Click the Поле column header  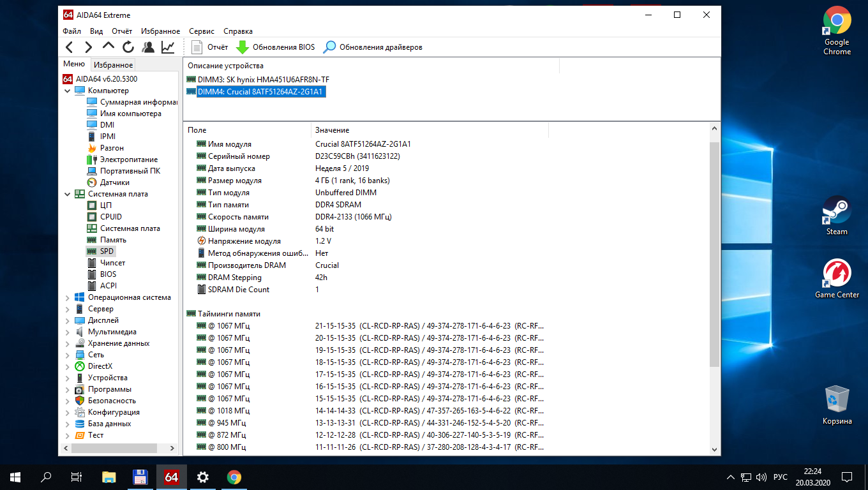point(247,130)
